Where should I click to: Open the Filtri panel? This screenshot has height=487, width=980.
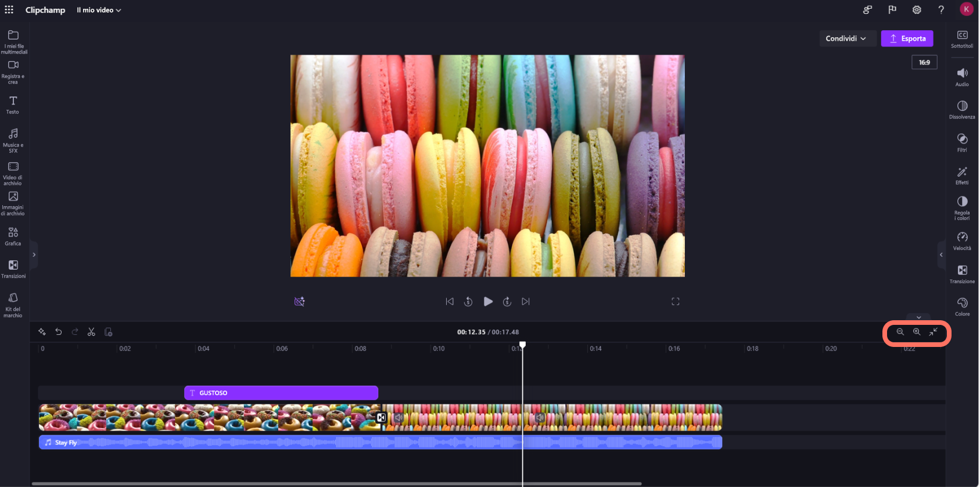[962, 142]
